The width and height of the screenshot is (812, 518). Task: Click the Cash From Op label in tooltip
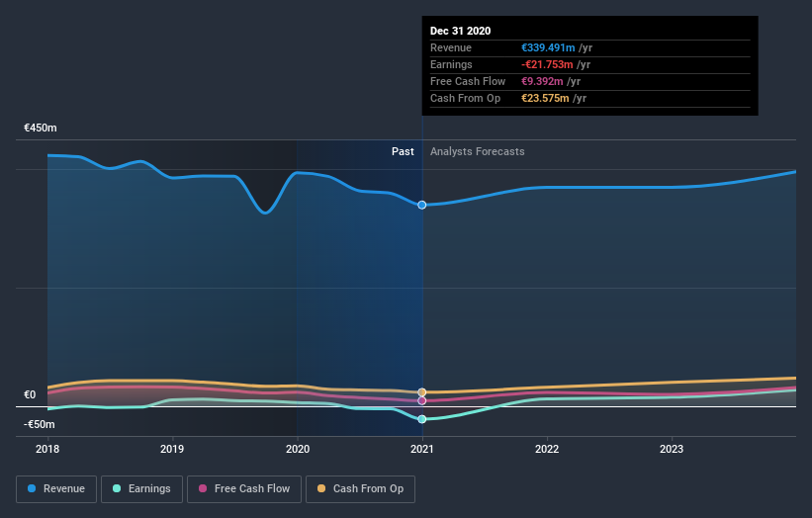pos(465,98)
